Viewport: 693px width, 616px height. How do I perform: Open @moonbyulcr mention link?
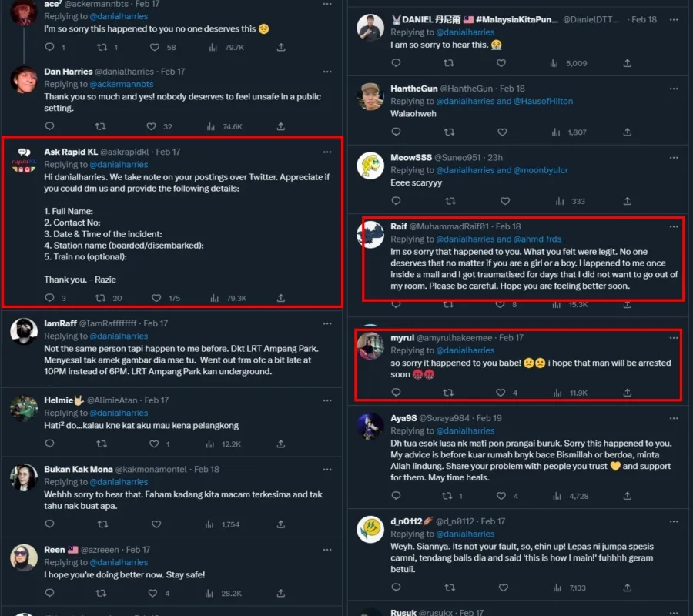[x=541, y=170]
